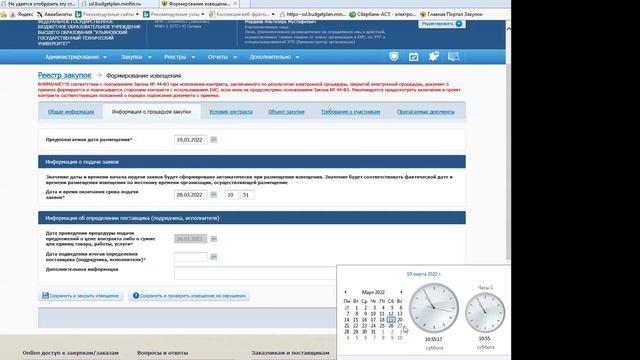Select day 19 in the taskbar calendar
Image resolution: width=640 pixels, height=360 pixels.
[x=391, y=320]
